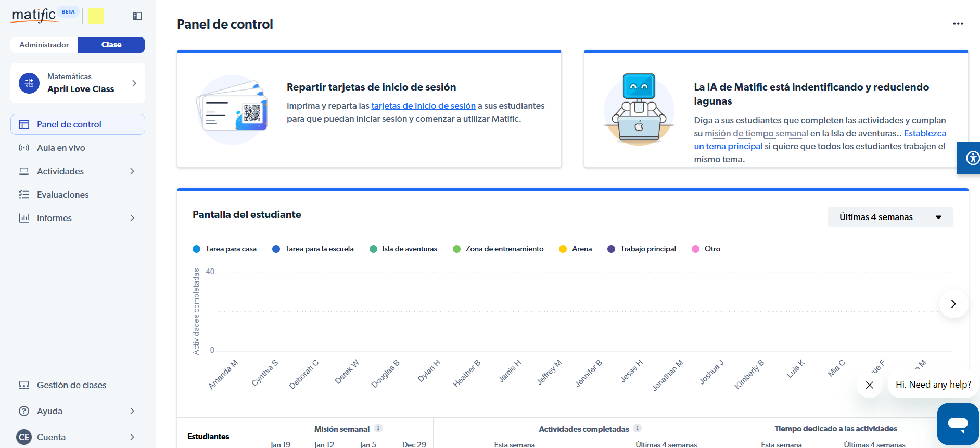Open the three-dots more options menu
980x448 pixels.
tap(958, 24)
